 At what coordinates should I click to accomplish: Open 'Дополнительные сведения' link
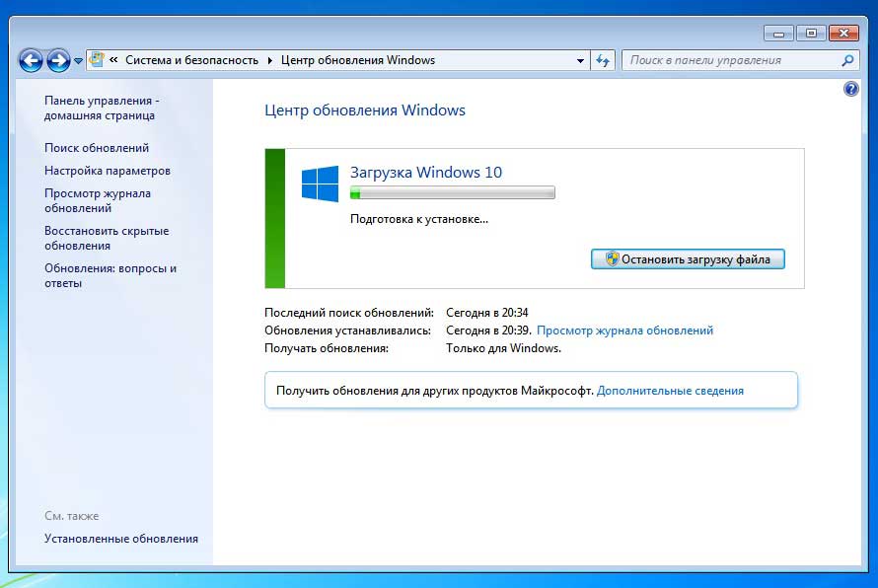[670, 391]
